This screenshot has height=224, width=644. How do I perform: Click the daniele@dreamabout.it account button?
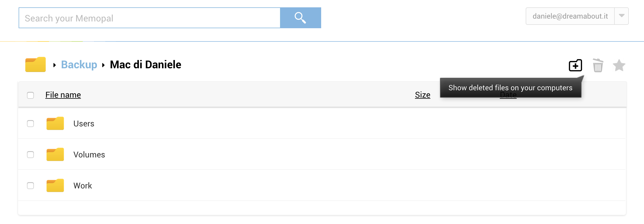570,16
